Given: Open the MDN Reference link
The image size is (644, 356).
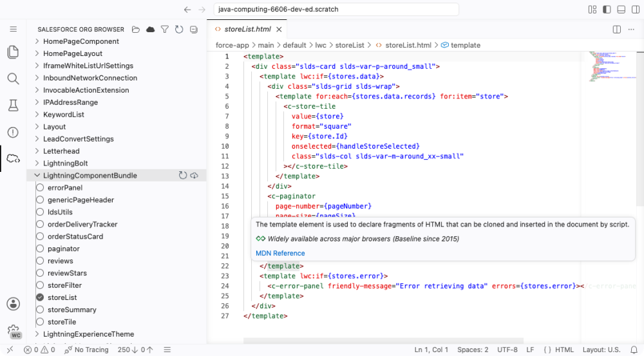Looking at the screenshot, I should tap(280, 254).
